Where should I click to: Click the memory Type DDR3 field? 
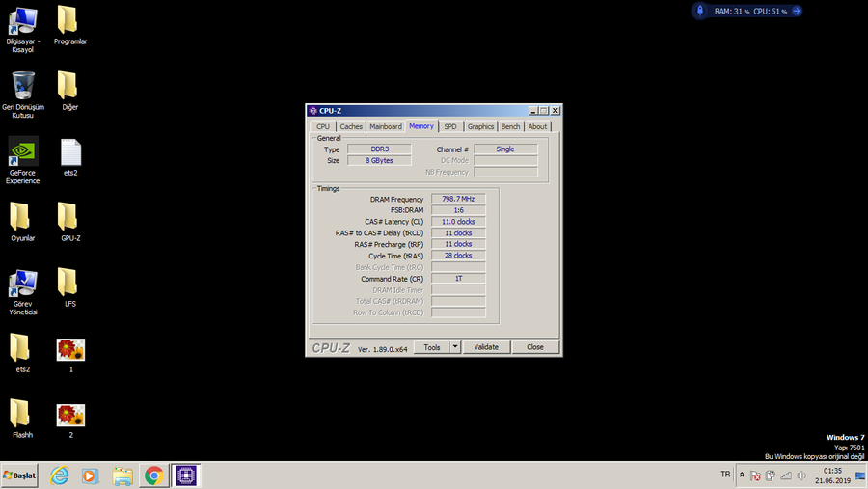point(379,149)
